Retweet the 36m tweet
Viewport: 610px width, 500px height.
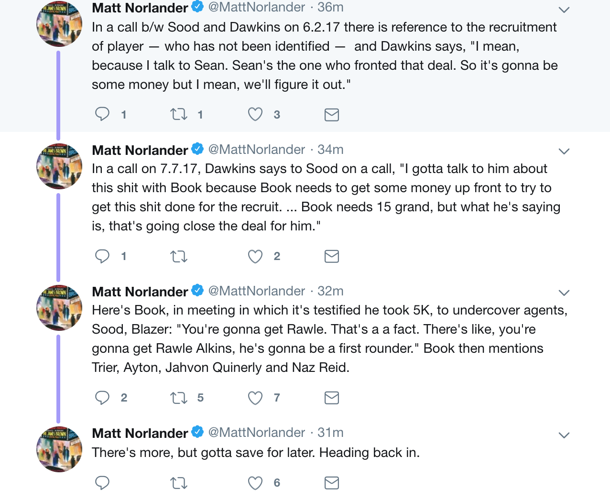click(179, 114)
